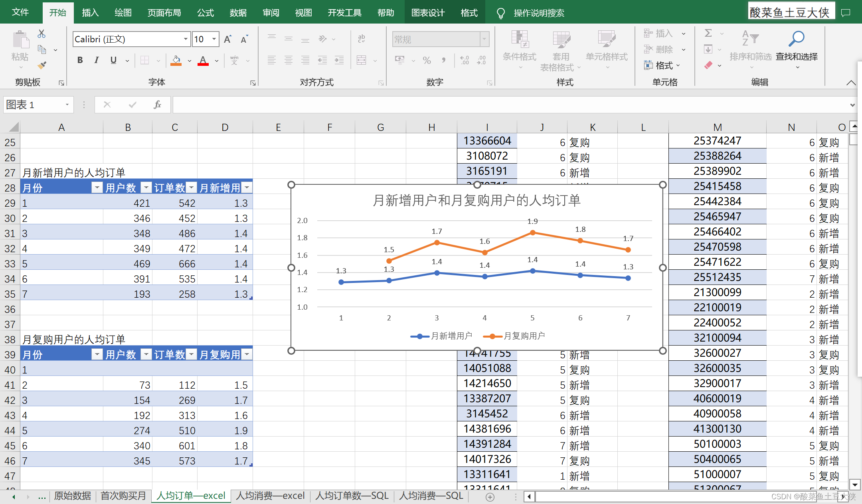This screenshot has width=862, height=504.
Task: Switch to the 图表设计 ribbon tab
Action: click(428, 13)
